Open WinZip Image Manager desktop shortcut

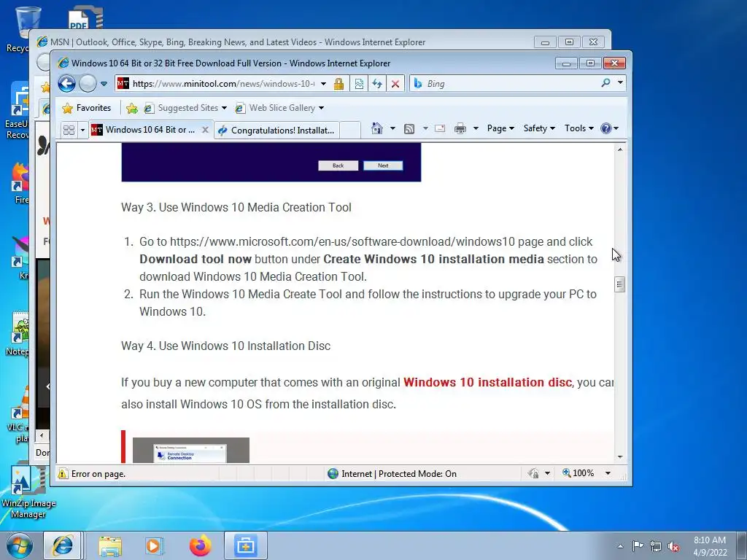tap(28, 492)
